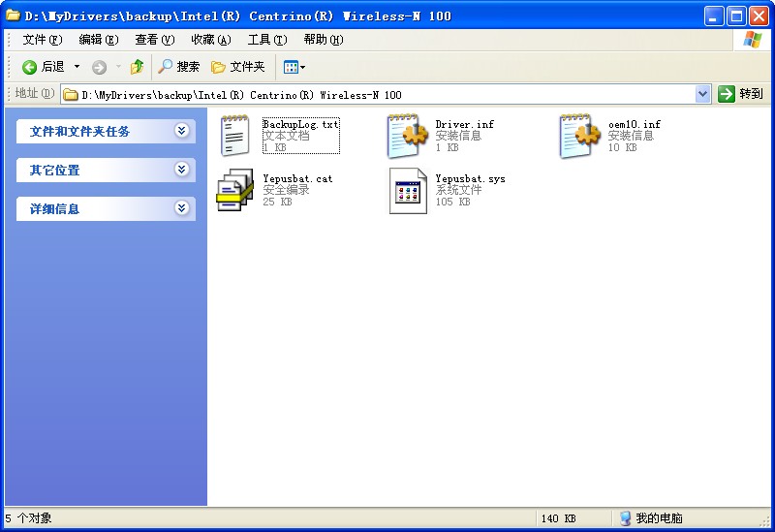This screenshot has height=532, width=775.
Task: Open the 编辑(E) menu
Action: click(99, 40)
